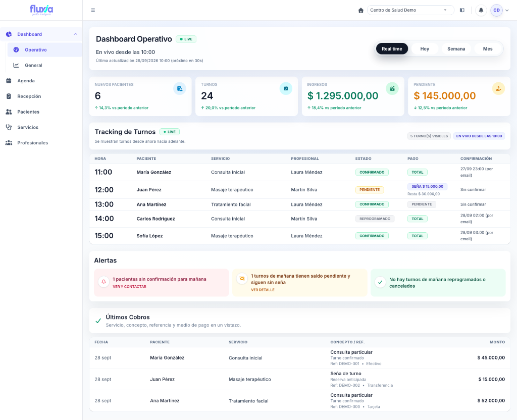Image resolution: width=517 pixels, height=420 pixels.
Task: Switch to the Semana period
Action: (x=456, y=49)
